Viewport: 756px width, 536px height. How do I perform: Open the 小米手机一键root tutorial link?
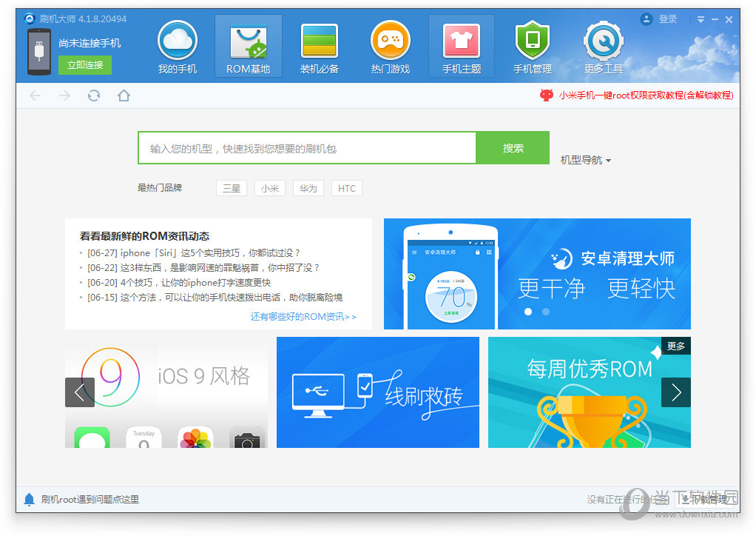pos(646,95)
